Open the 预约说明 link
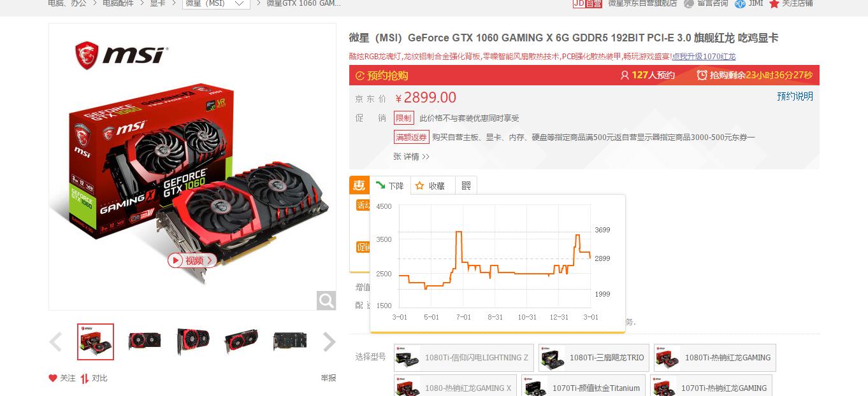Viewport: 868px width, 396px height. 795,96
